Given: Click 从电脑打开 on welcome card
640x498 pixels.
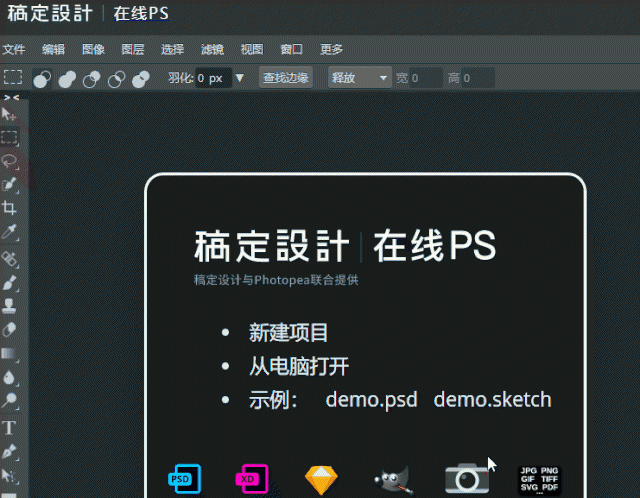Looking at the screenshot, I should (x=299, y=366).
